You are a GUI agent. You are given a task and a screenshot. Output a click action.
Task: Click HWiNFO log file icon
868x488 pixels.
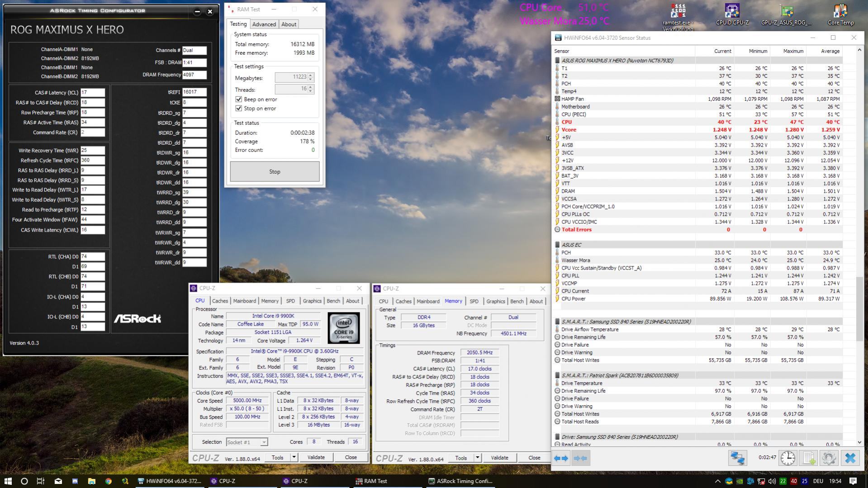click(809, 458)
